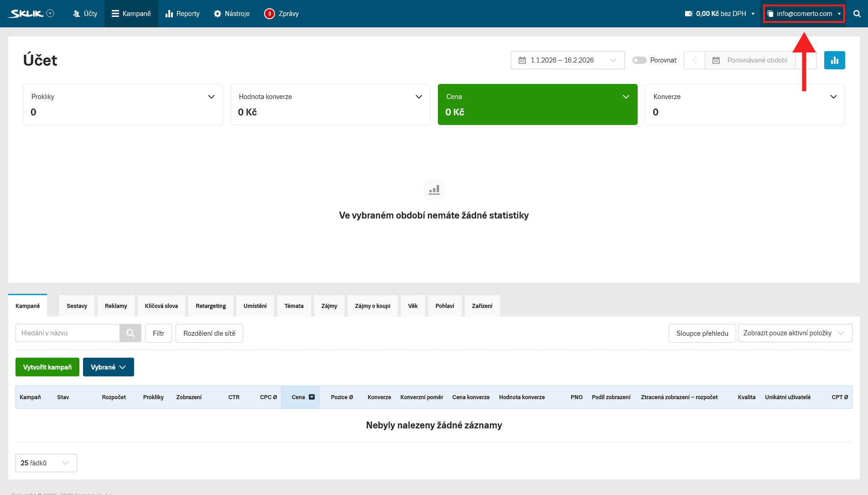The height and width of the screenshot is (495, 868).
Task: Open the 25 řádků rows dropdown
Action: tap(46, 463)
